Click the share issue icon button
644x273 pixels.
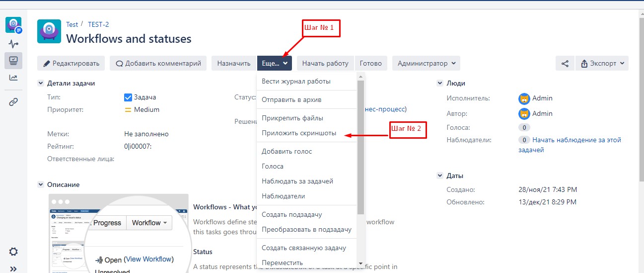click(x=565, y=63)
